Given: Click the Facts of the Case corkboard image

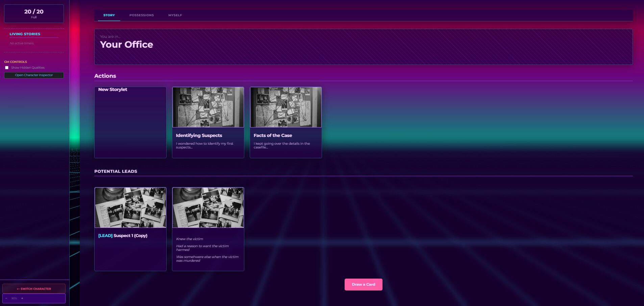Looking at the screenshot, I should 286,107.
